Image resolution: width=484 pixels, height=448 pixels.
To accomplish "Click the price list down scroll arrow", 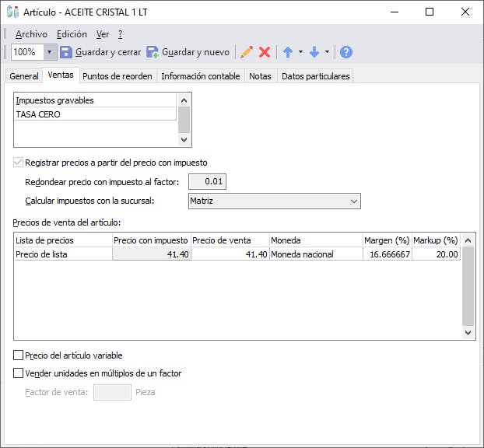I will tap(468, 333).
